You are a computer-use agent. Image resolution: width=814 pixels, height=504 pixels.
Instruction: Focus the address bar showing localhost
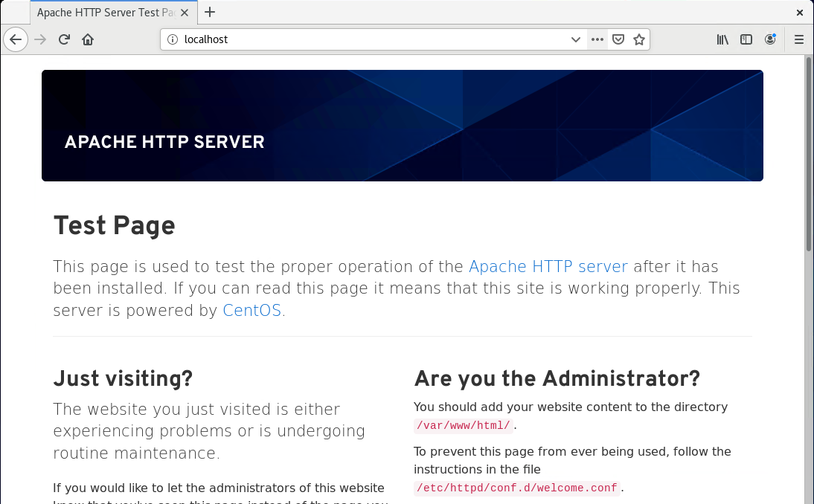[x=372, y=39]
